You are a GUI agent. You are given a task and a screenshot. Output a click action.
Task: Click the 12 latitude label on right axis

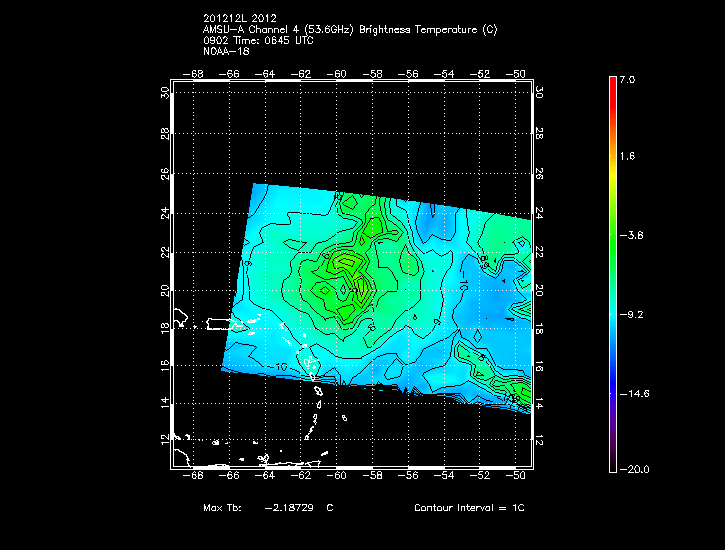point(539,441)
